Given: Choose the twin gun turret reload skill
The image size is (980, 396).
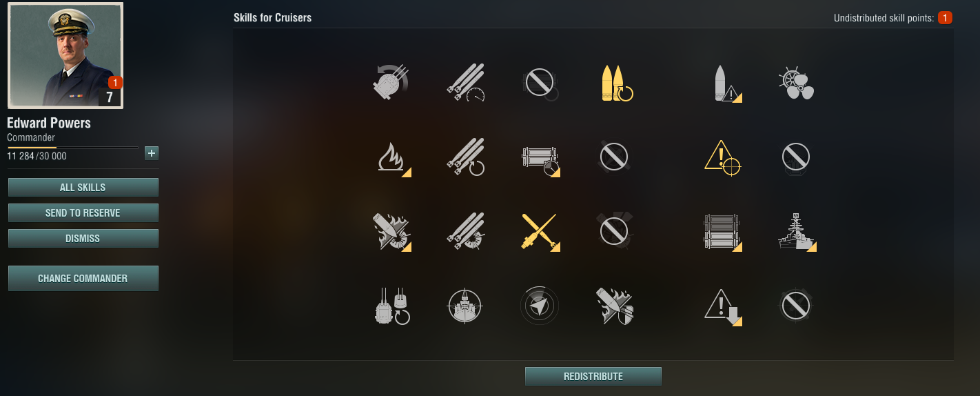Looking at the screenshot, I should point(392,306).
